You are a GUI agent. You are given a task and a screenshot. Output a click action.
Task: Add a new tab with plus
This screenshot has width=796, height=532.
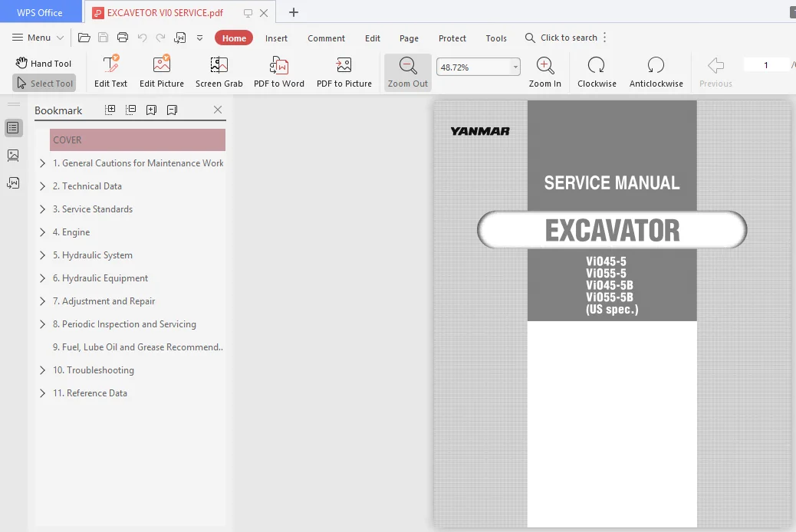294,12
